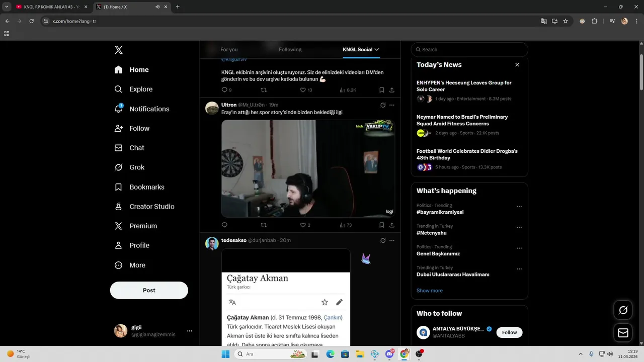
Task: Open tedesakso profile avatar
Action: coord(212,243)
